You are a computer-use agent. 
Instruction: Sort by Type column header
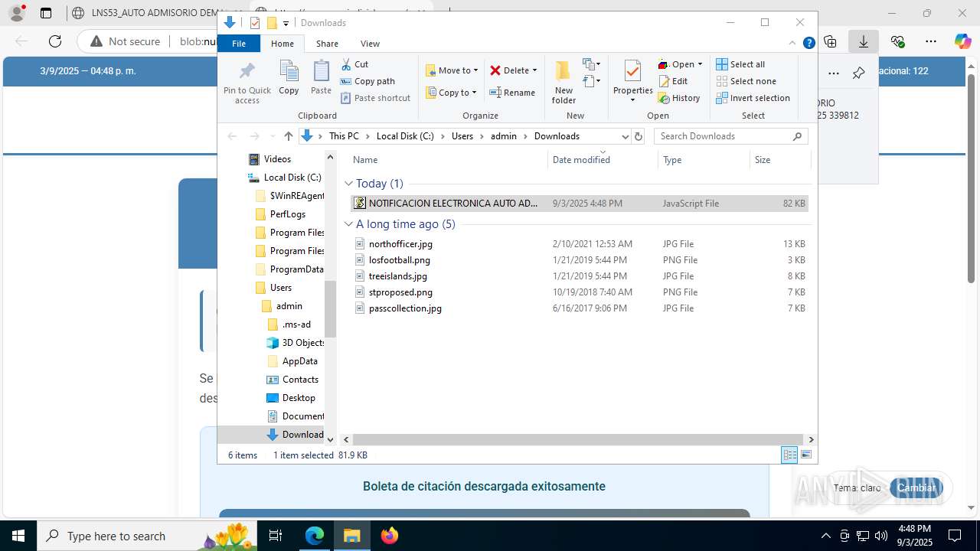(x=704, y=160)
